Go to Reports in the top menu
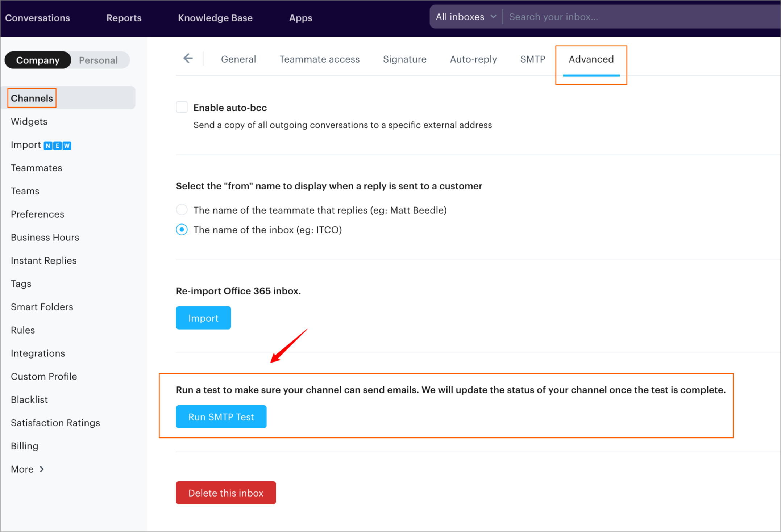 coord(124,18)
